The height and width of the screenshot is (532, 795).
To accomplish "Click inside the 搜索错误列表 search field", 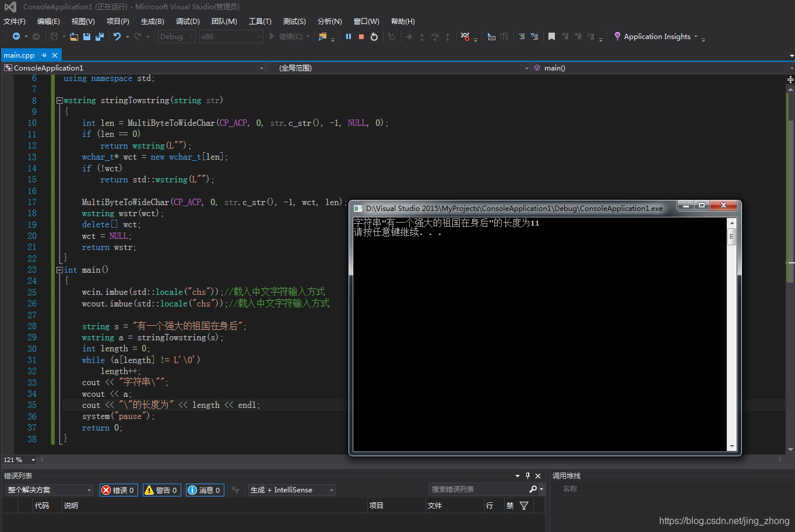I will tap(478, 489).
